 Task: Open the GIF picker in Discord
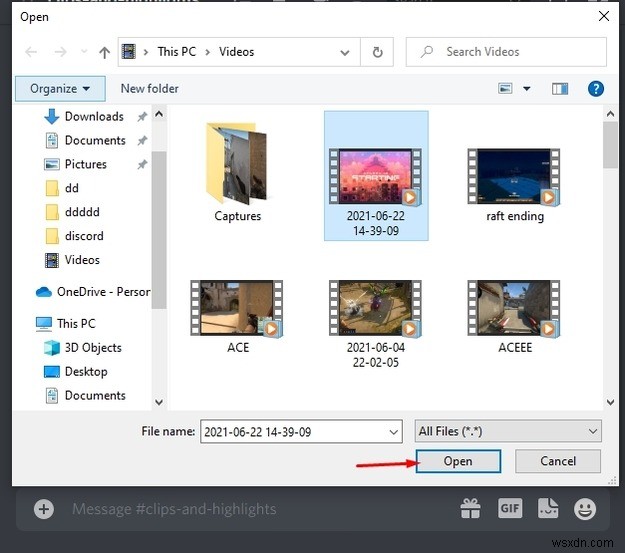click(x=509, y=509)
